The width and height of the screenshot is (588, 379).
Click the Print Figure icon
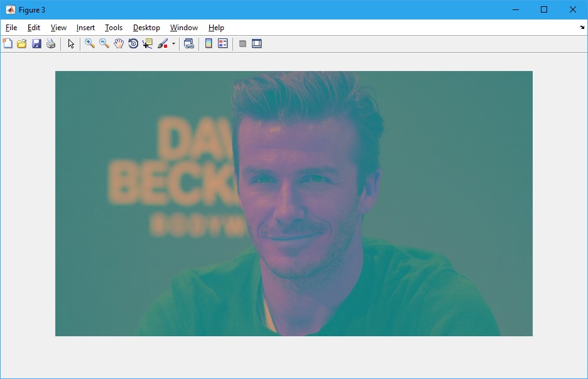coord(51,44)
